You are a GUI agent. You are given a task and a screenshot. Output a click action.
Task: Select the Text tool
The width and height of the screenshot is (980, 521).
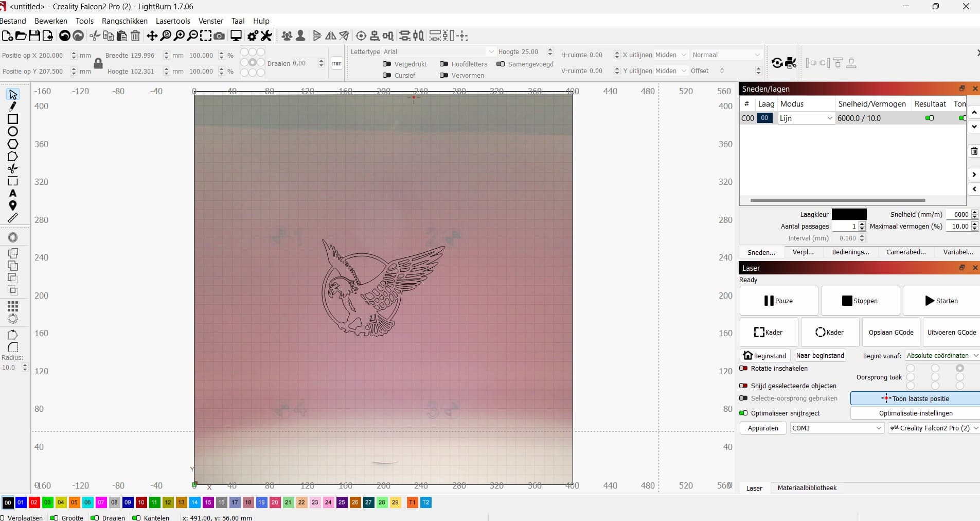13,193
